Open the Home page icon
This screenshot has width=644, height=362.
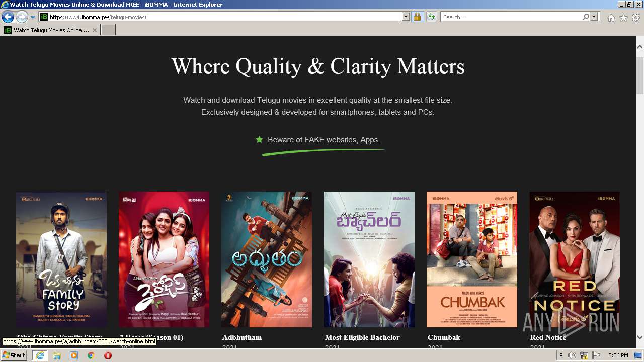click(x=611, y=18)
